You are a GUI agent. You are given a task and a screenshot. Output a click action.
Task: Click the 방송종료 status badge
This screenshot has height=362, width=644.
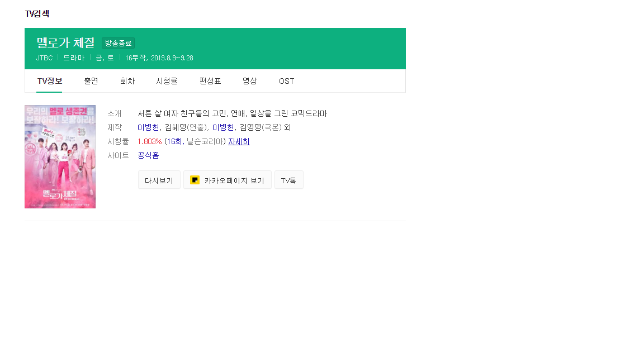pyautogui.click(x=119, y=43)
